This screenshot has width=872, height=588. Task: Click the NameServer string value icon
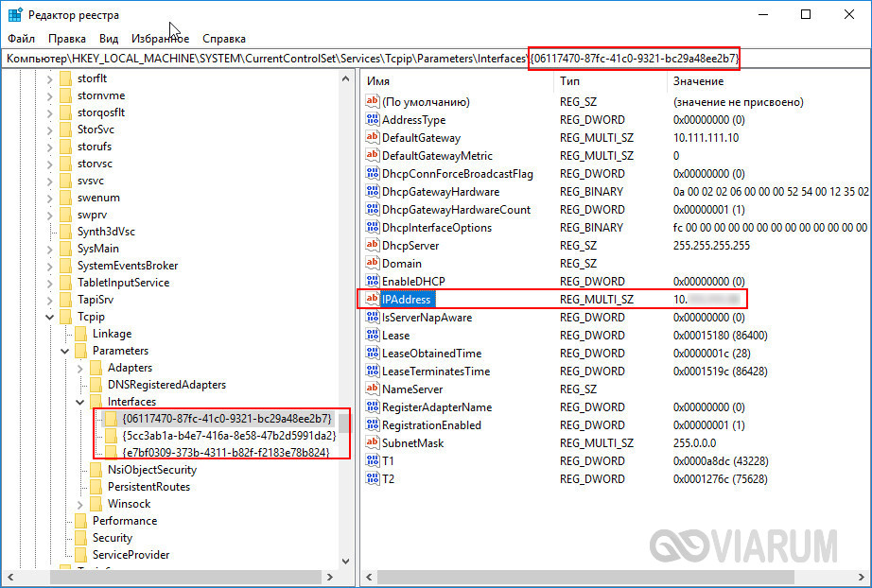click(372, 389)
